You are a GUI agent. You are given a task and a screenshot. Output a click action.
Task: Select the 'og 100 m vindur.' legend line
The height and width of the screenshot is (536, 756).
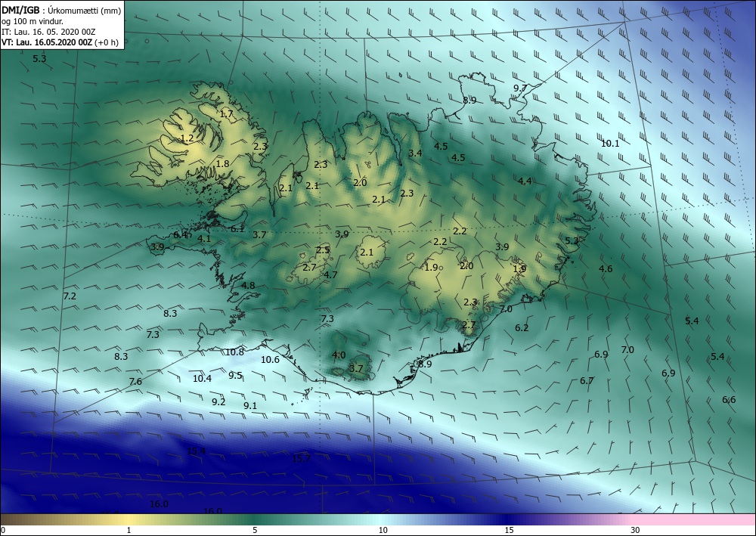click(x=33, y=21)
